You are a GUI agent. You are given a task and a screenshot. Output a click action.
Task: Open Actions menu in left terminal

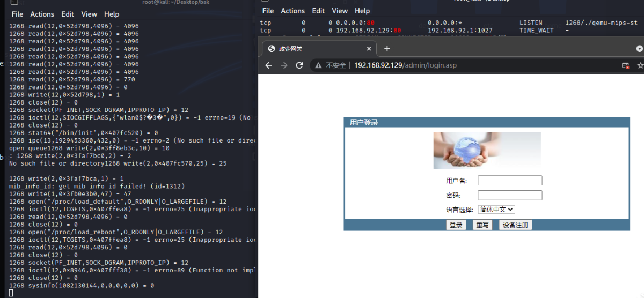[42, 14]
